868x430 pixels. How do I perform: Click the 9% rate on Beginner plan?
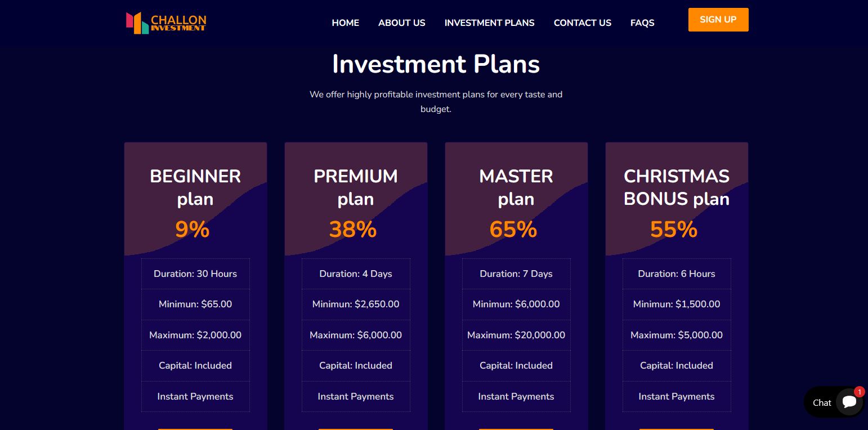[x=193, y=230]
